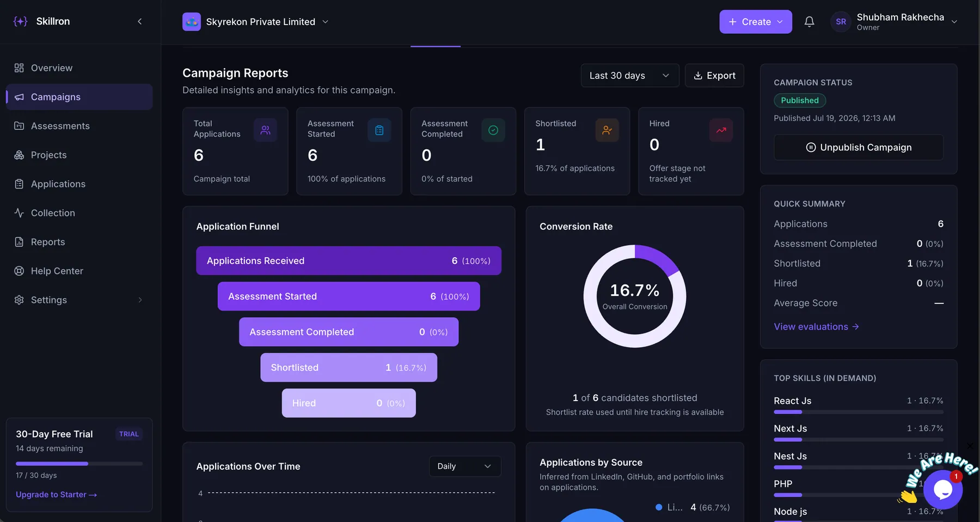Viewport: 980px width, 522px height.
Task: Click the Skillron logo icon
Action: [20, 21]
